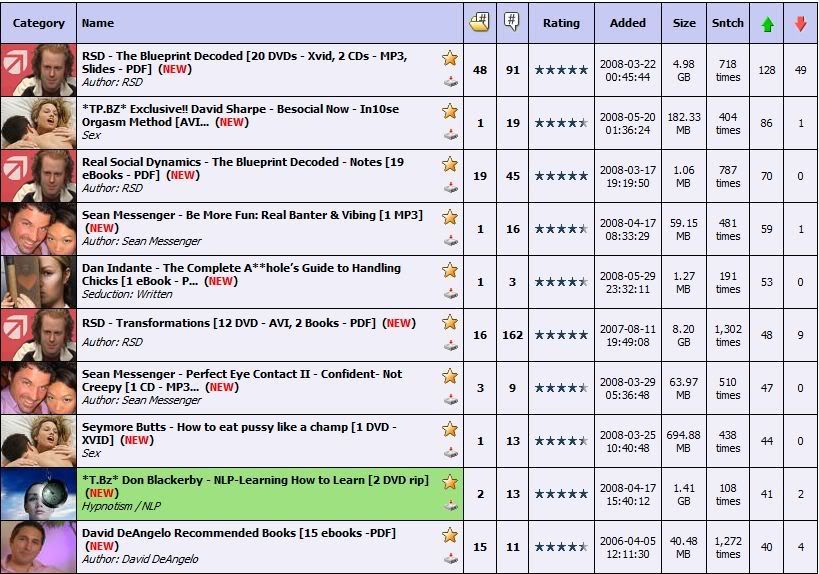Click the Sntch column header

coord(728,23)
